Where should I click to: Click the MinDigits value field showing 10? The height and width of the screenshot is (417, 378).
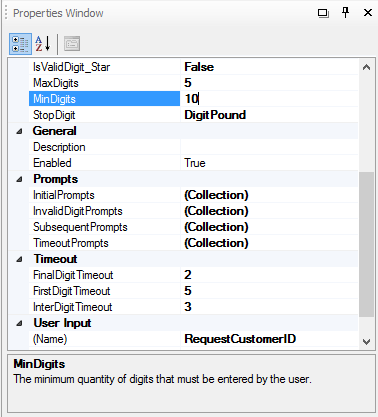[269, 99]
